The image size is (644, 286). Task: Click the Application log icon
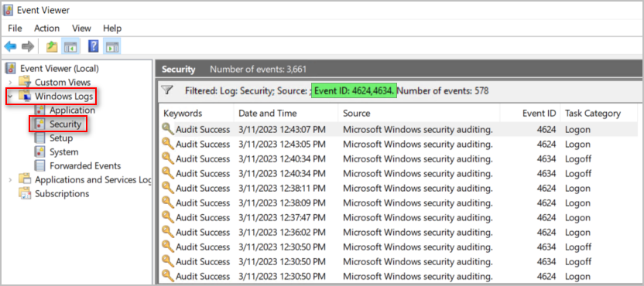[x=39, y=110]
